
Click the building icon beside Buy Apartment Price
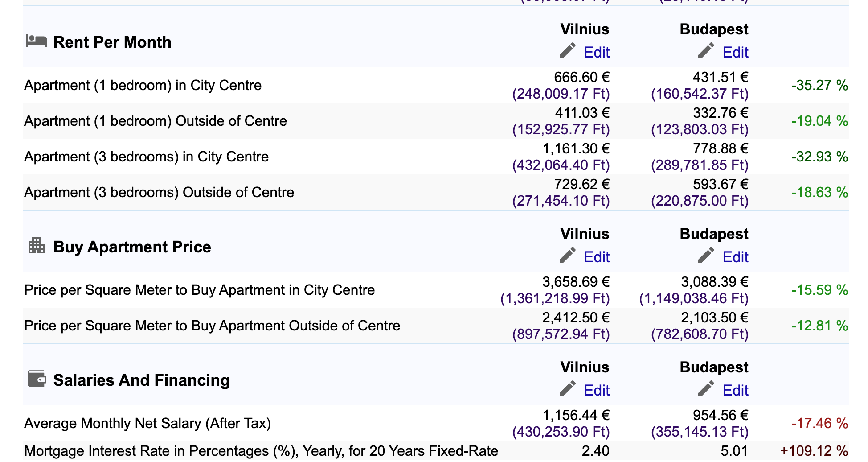(36, 246)
